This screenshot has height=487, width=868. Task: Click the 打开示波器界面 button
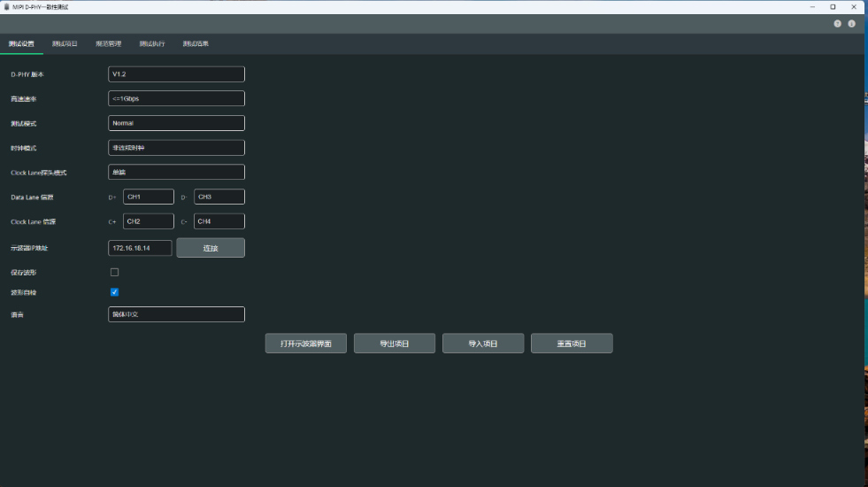click(305, 344)
